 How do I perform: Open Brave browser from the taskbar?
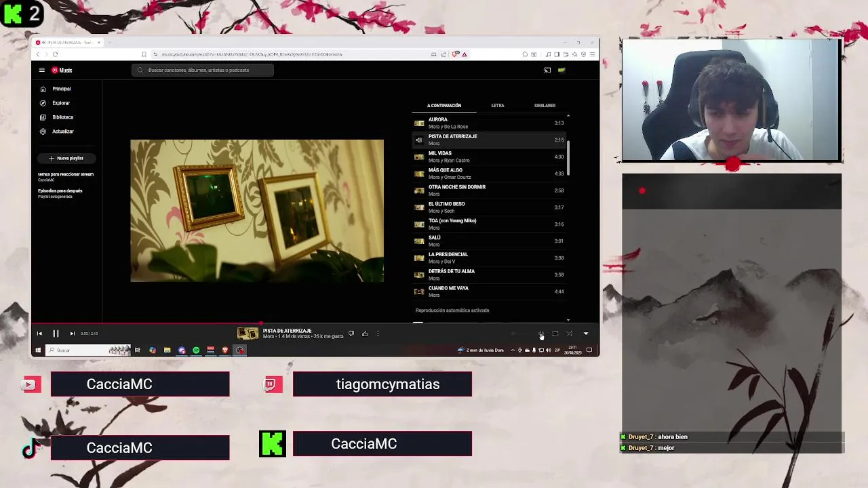click(x=225, y=350)
